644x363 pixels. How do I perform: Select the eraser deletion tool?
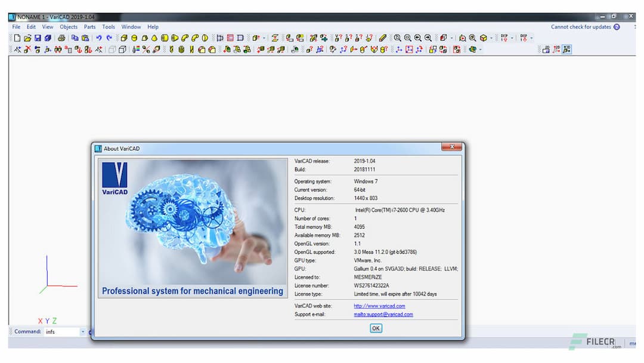382,38
